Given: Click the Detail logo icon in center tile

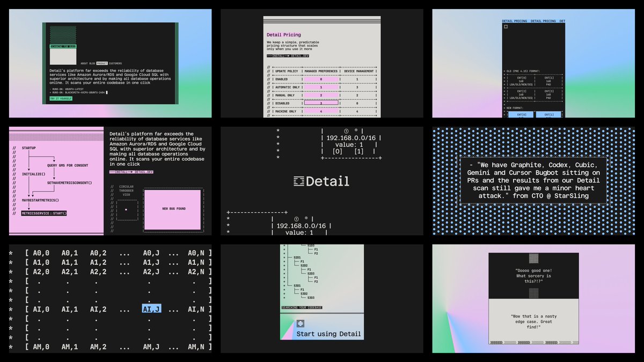Looking at the screenshot, I should coord(298,181).
